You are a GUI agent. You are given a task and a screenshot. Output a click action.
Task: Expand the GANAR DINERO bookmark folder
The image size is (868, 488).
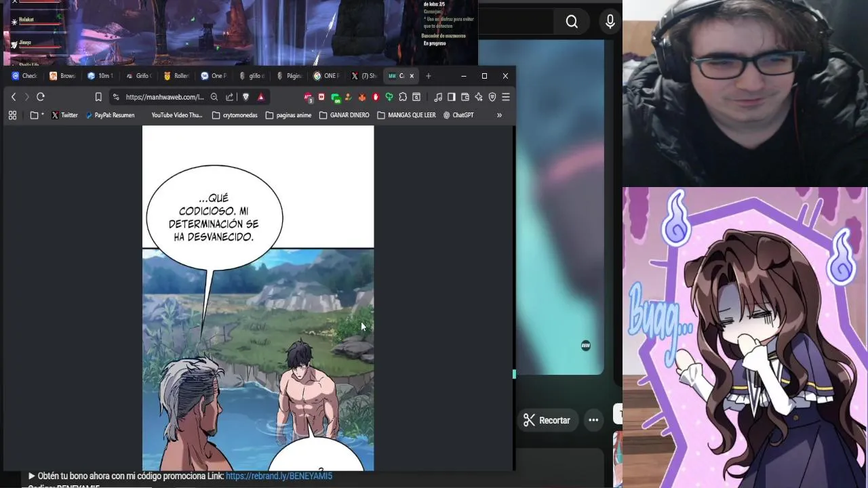pos(344,115)
